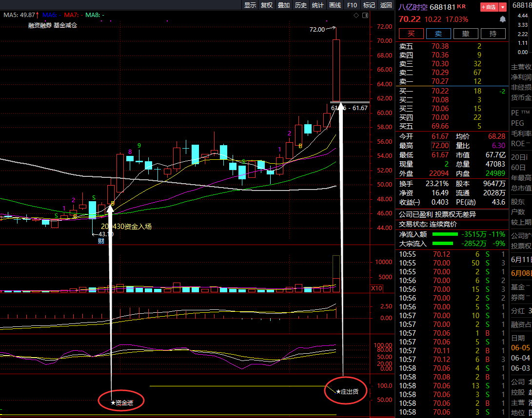Click the panel layout icon above chart
Screen dimensions: 532x418
[x=365, y=15]
